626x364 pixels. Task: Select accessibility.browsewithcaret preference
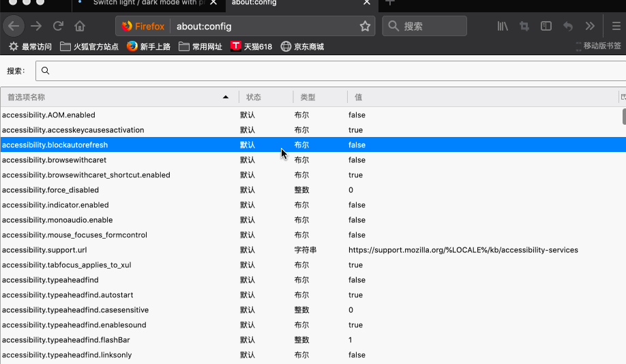tap(312, 160)
